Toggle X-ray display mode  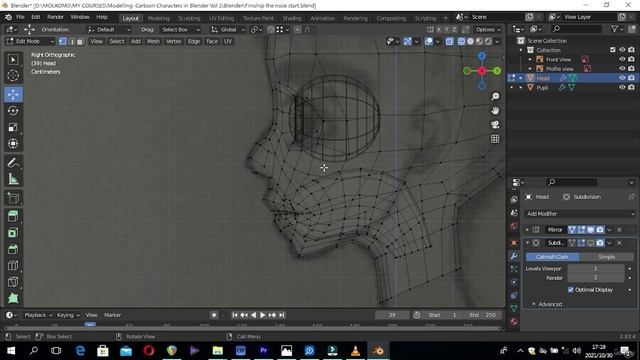[x=449, y=41]
